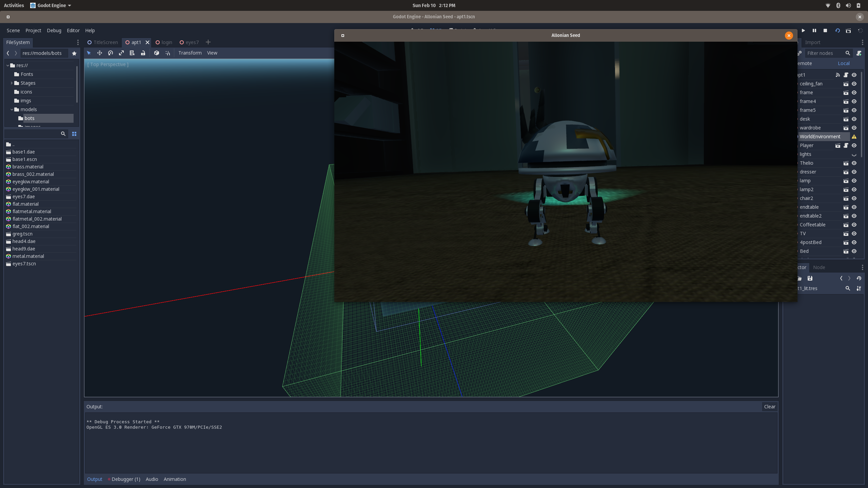Hide the wardrobe node
This screenshot has height=488, width=868.
click(x=854, y=128)
